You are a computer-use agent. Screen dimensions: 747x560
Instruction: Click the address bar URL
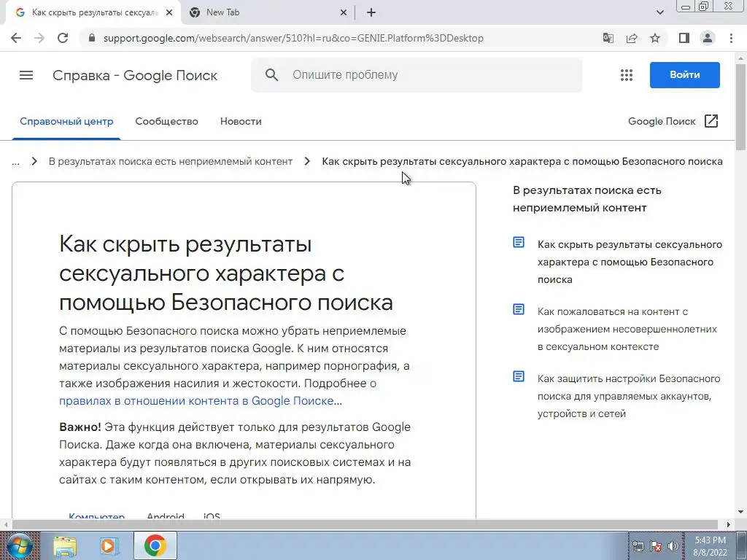point(293,38)
